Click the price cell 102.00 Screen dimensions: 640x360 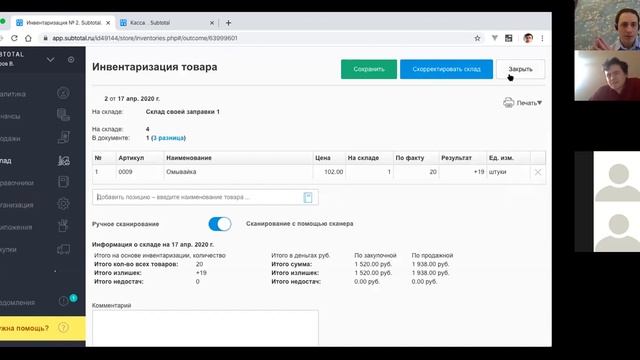[329, 172]
